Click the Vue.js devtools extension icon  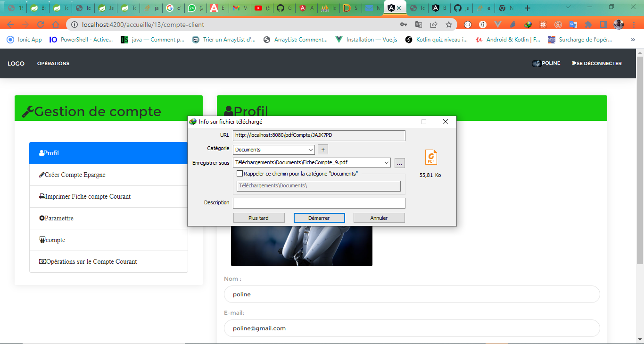[498, 24]
